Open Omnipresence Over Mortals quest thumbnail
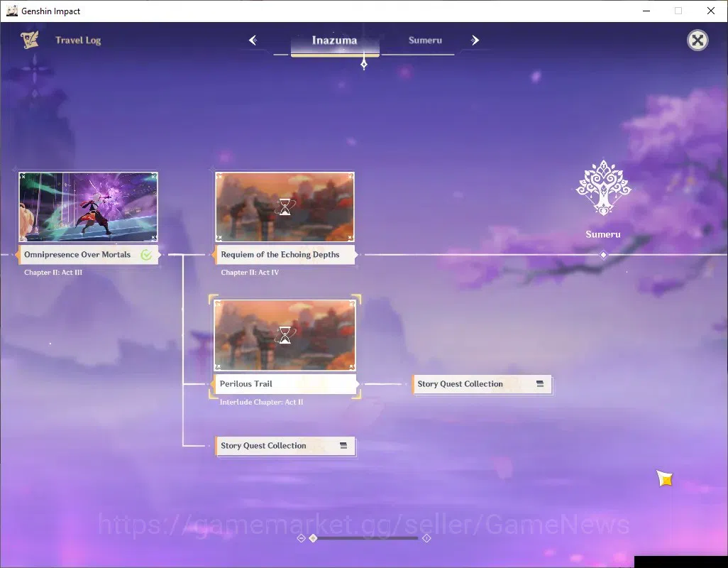This screenshot has height=568, width=728. pos(88,207)
